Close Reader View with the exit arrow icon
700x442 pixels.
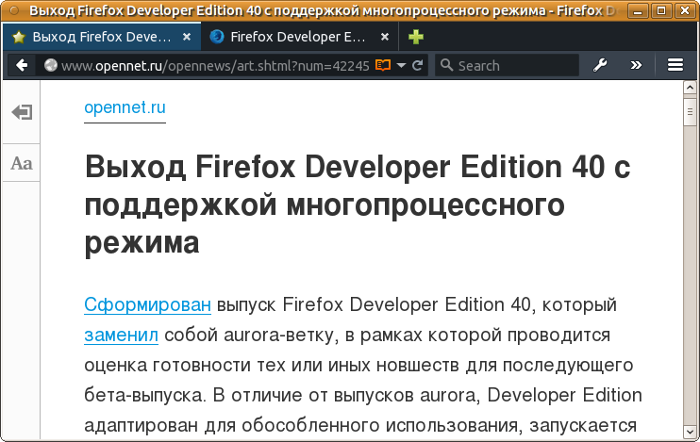pos(22,112)
